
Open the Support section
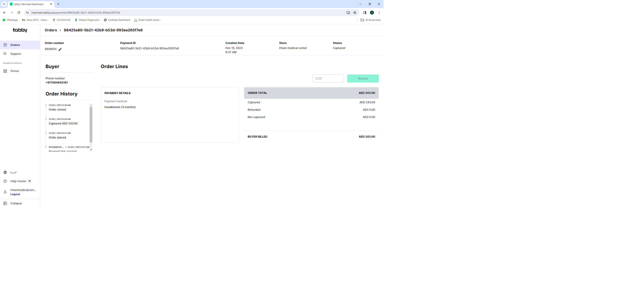pos(16,54)
